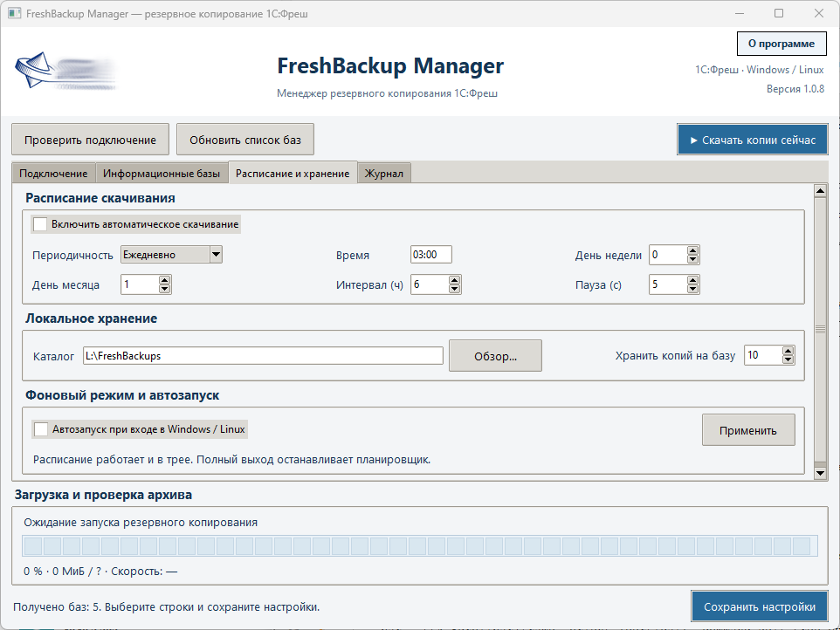This screenshot has height=630, width=840.
Task: Click into the День месяца number field
Action: click(x=141, y=284)
